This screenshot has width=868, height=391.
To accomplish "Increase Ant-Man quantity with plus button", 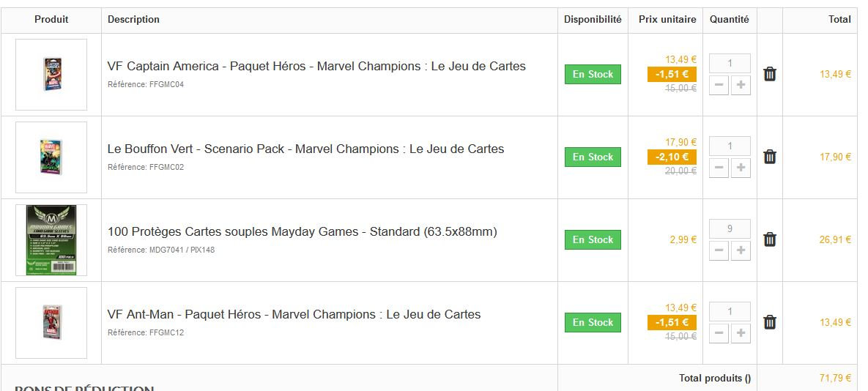I will [x=741, y=334].
